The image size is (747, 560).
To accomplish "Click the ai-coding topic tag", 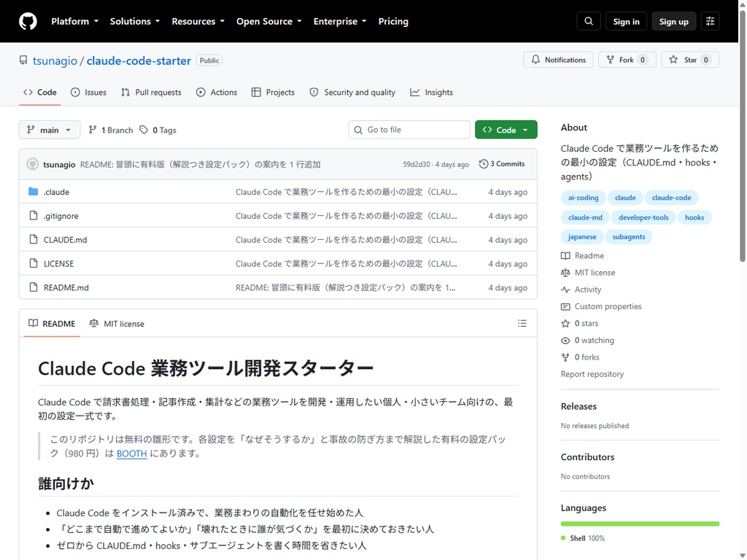I will pos(583,198).
